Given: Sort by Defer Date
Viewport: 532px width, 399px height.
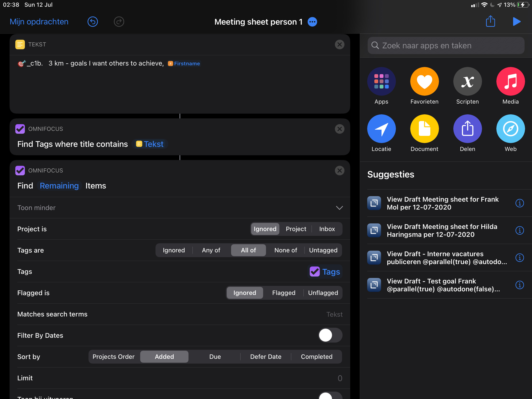Looking at the screenshot, I should 266,357.
